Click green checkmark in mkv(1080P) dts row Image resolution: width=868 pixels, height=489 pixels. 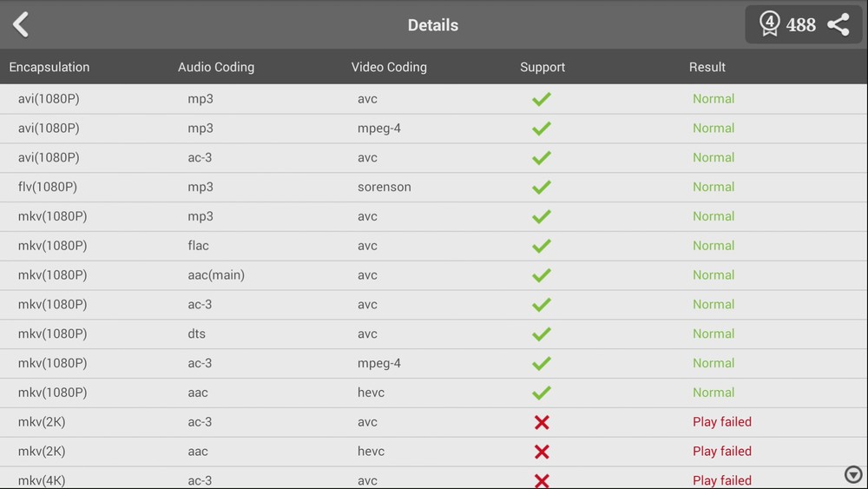(542, 334)
